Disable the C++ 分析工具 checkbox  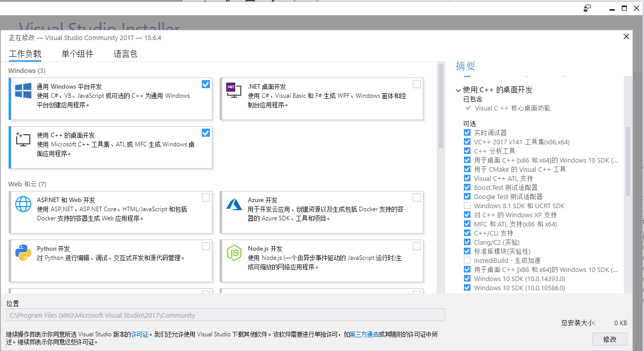click(x=467, y=151)
